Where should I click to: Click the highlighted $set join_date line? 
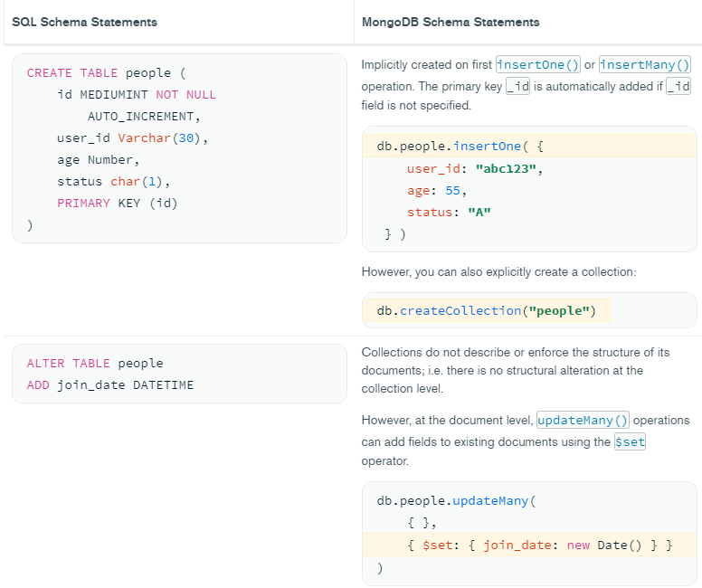[537, 545]
